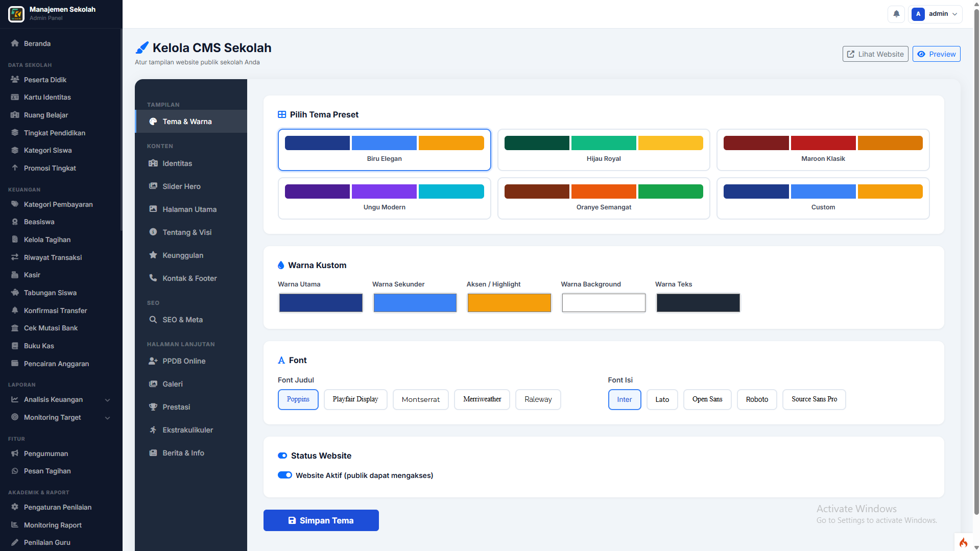This screenshot has width=980, height=551.
Task: Open the Identitas content section
Action: coord(191,163)
